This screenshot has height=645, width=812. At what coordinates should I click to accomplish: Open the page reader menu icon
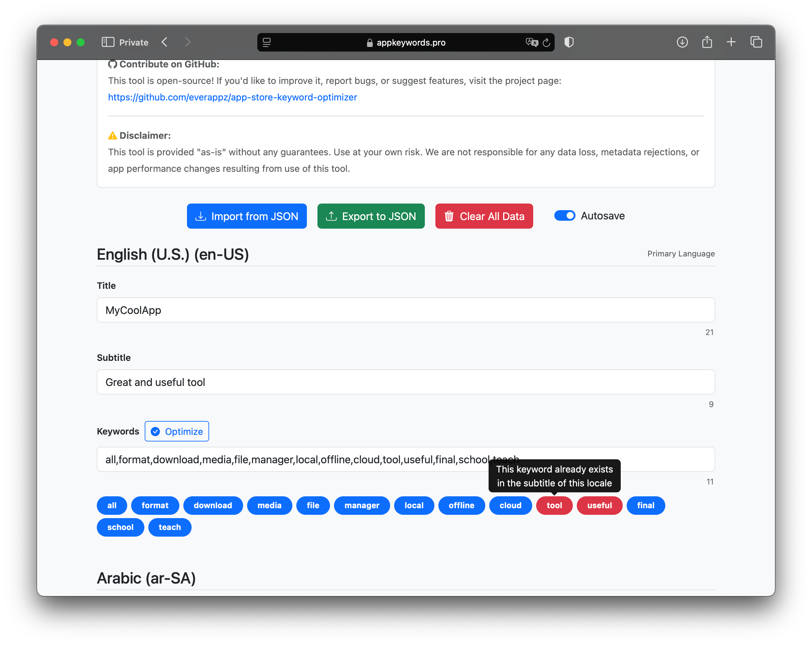[x=267, y=43]
